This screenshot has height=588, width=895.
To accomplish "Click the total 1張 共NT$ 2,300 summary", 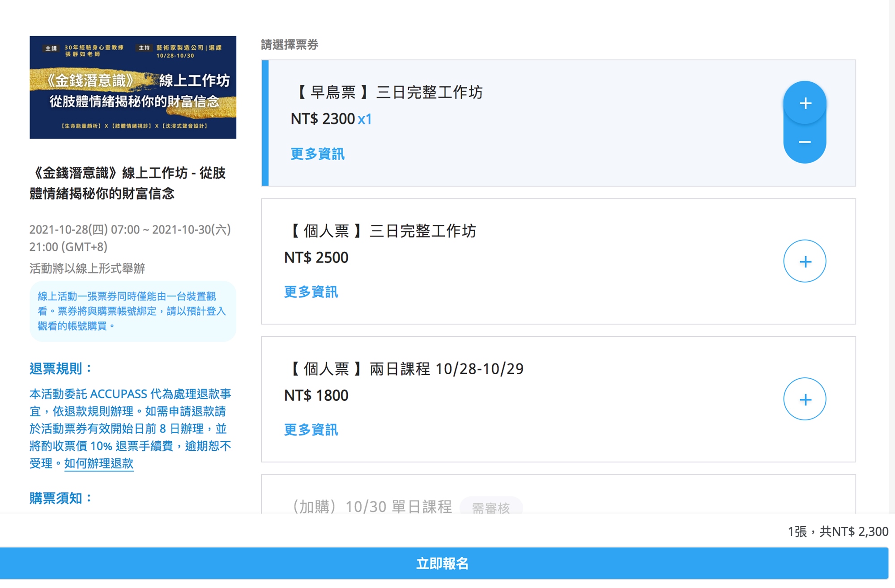I will pyautogui.click(x=838, y=531).
